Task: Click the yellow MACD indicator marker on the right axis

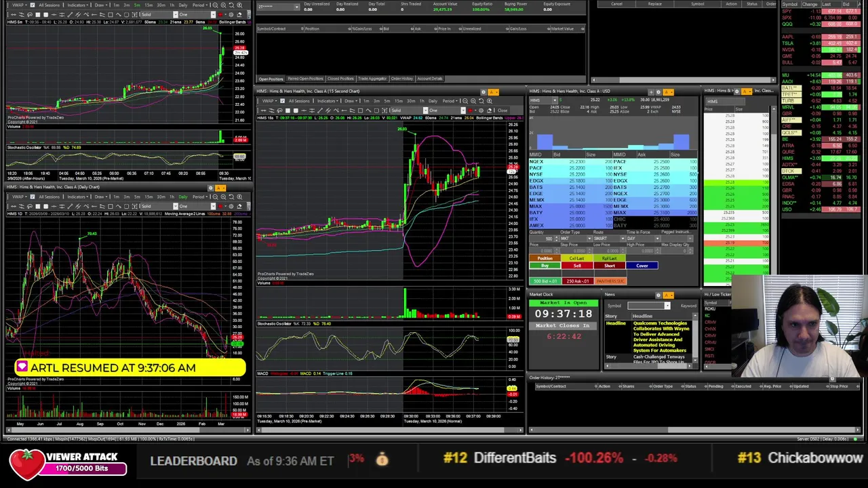Action: tap(512, 388)
